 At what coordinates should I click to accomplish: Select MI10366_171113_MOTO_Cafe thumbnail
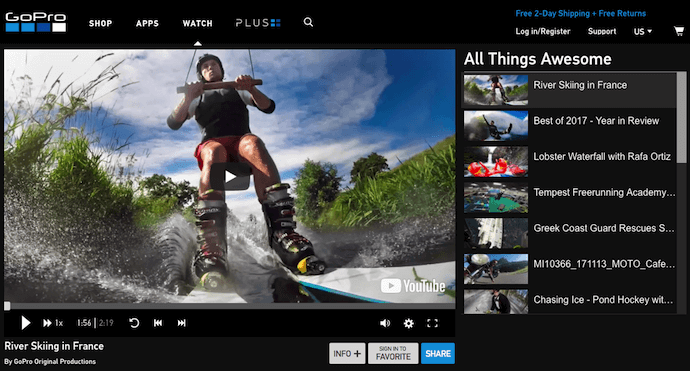tap(496, 269)
